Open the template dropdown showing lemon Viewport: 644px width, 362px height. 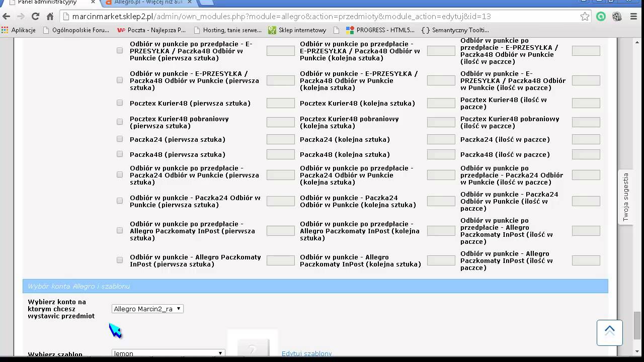(168, 353)
